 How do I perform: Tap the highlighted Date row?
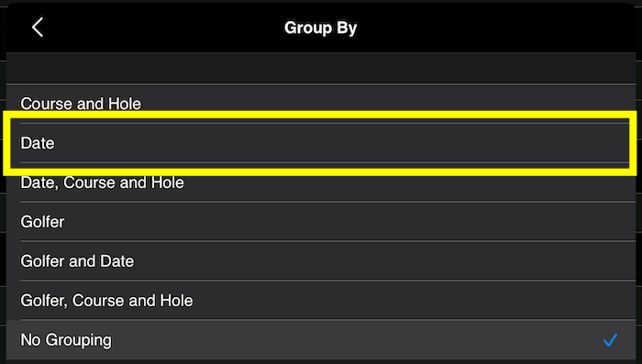321,143
